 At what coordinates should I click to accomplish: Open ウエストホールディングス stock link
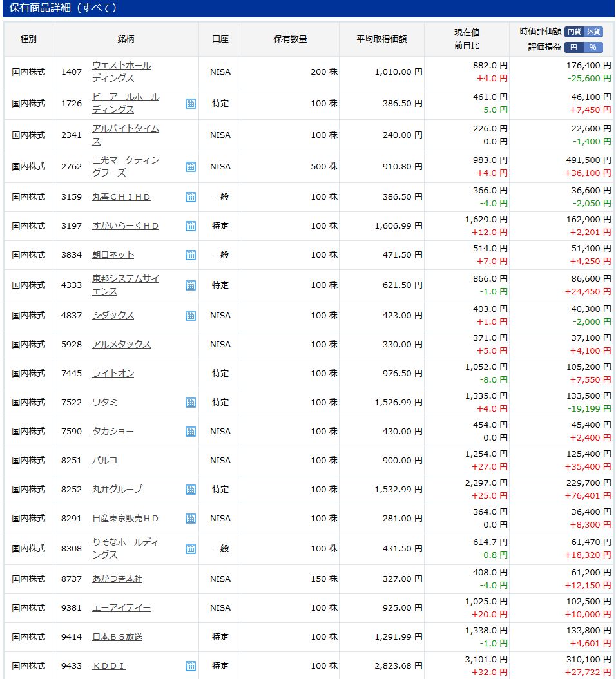121,72
